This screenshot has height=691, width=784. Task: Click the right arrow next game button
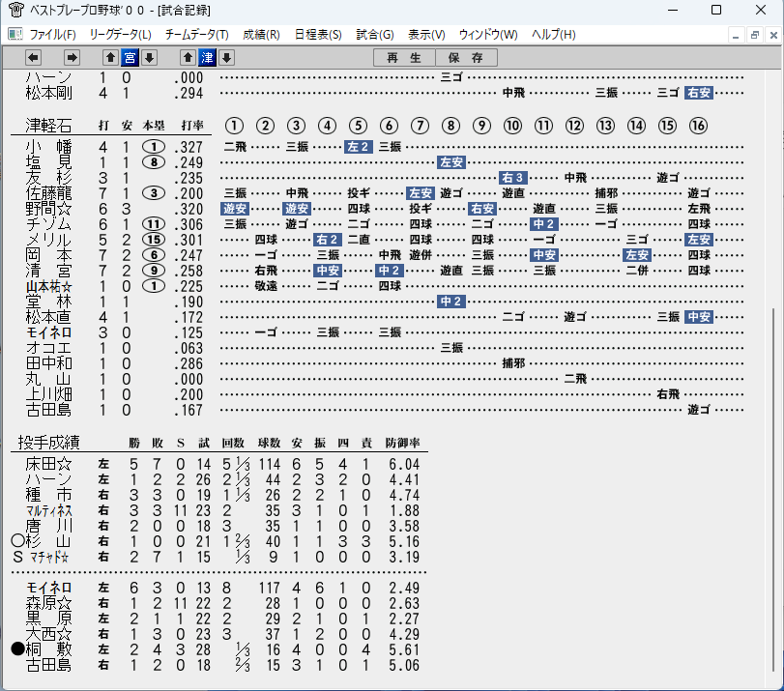[72, 58]
